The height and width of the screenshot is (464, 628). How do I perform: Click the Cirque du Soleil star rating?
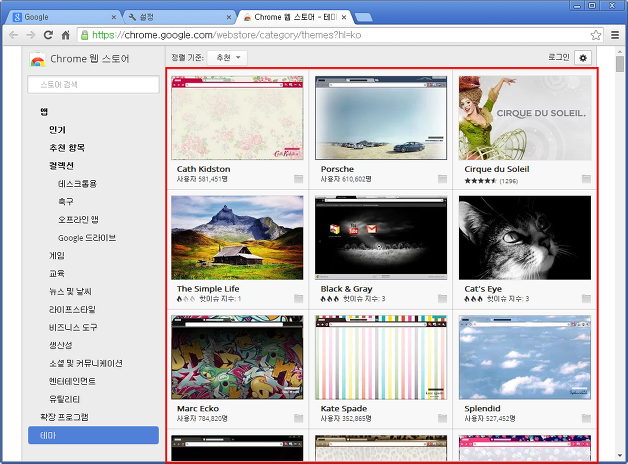[481, 181]
